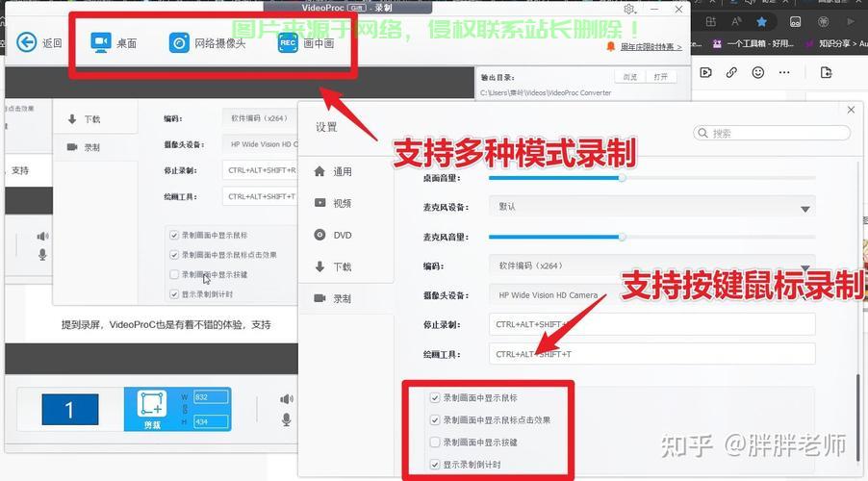Click the 麦克风音量 slider track

[651, 237]
